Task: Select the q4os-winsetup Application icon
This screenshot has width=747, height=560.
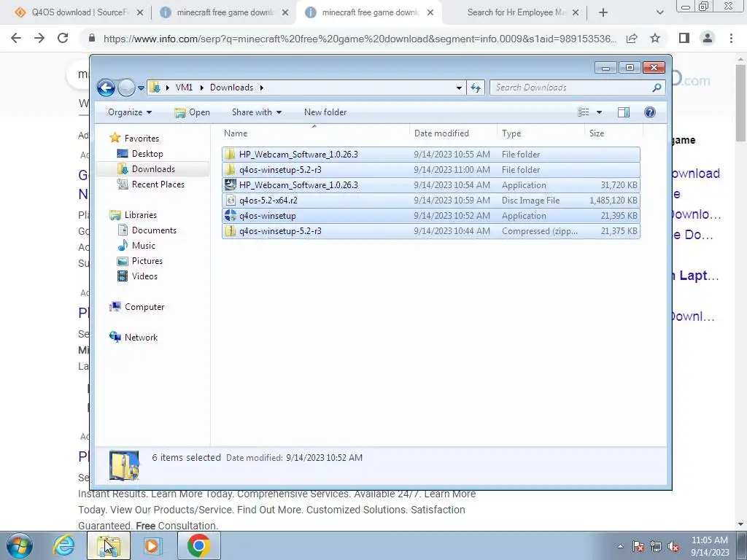Action: pyautogui.click(x=231, y=216)
